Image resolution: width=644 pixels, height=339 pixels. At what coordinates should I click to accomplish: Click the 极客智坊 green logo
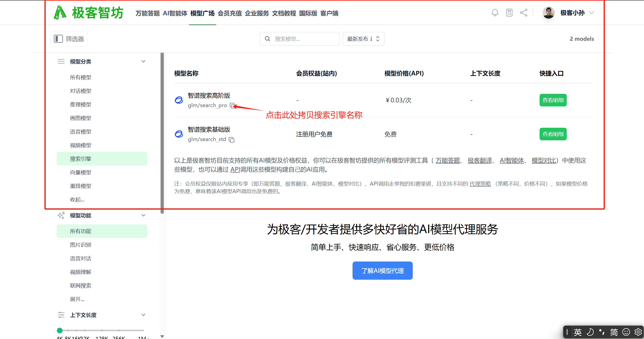pyautogui.click(x=89, y=13)
